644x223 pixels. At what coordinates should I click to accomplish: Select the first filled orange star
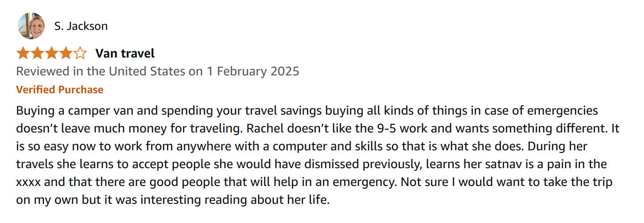pyautogui.click(x=23, y=54)
